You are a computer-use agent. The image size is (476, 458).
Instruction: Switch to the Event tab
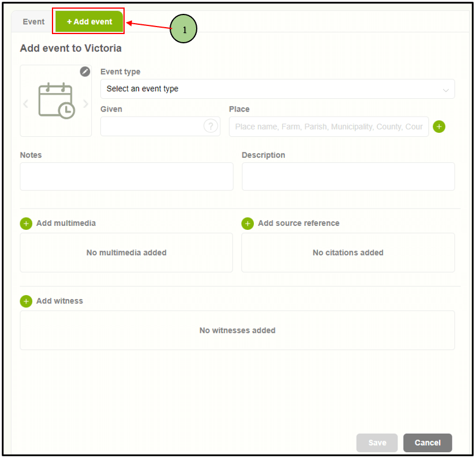tap(33, 22)
